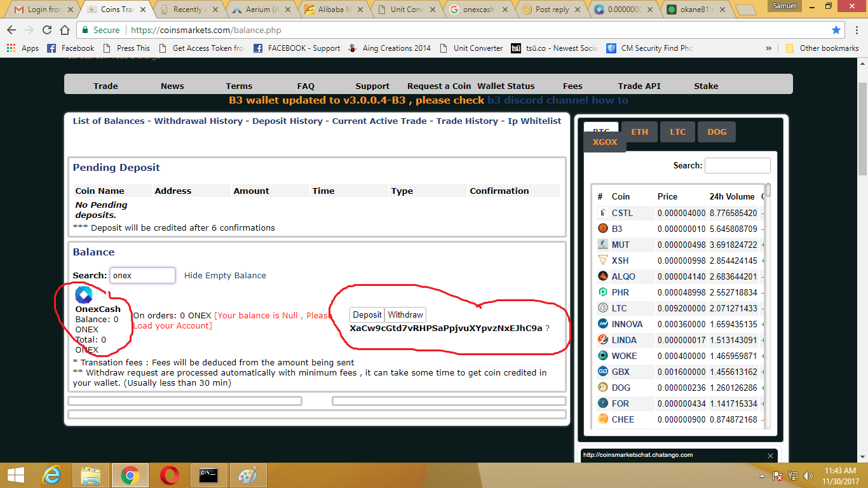Viewport: 868px width, 488px height.
Task: Open the List of Balances link
Action: coord(109,121)
